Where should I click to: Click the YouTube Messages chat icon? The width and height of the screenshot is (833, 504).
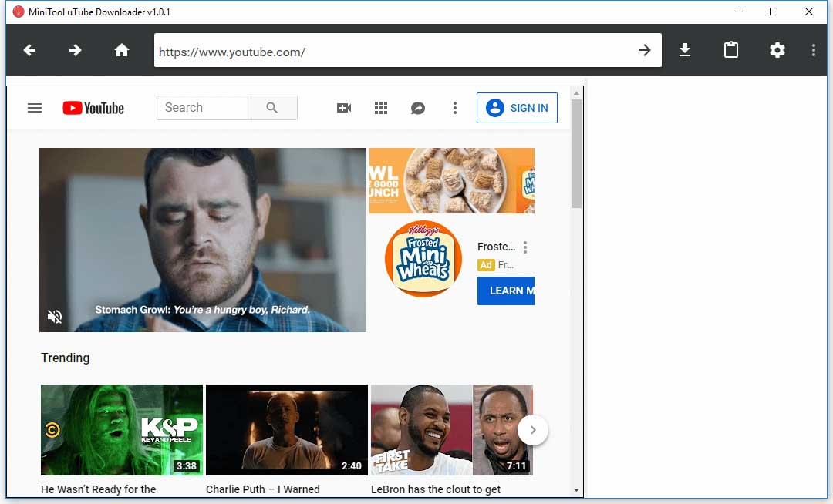(x=418, y=108)
